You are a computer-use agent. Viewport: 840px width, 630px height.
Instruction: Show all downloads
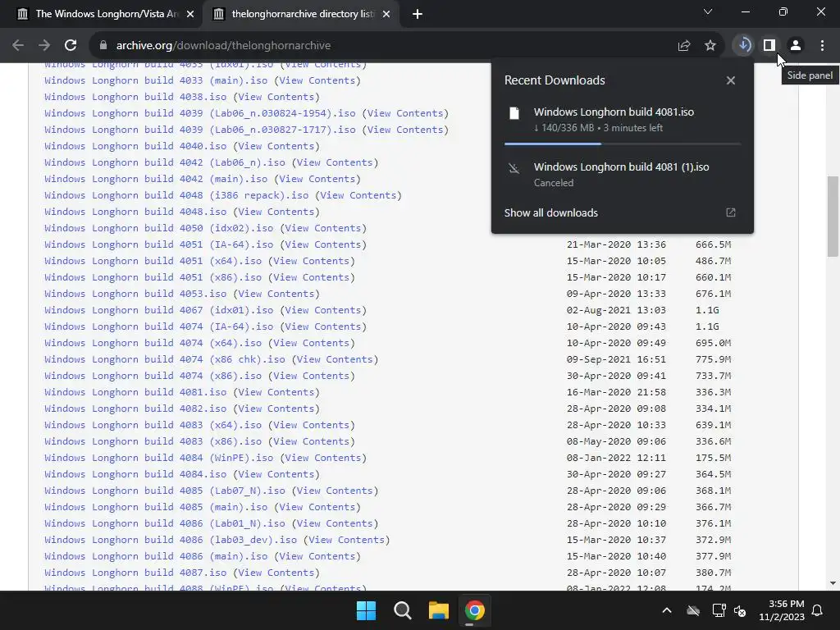[550, 212]
